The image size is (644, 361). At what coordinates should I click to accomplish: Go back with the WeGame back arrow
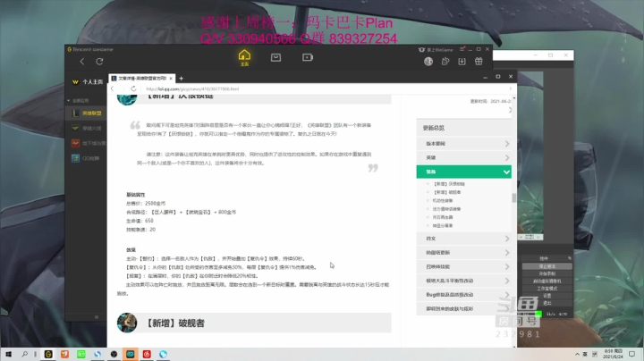point(82,62)
